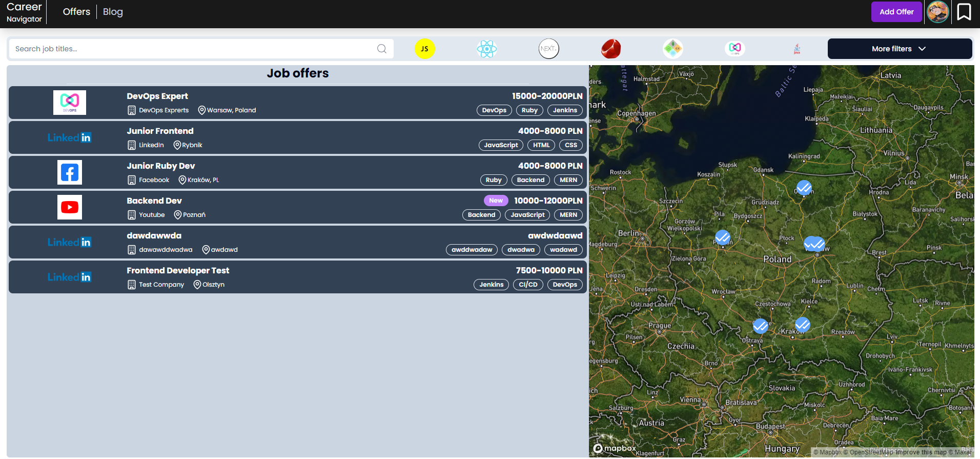Click CI/CD tag on Frontend Developer Test
The height and width of the screenshot is (459, 980).
pyautogui.click(x=528, y=285)
